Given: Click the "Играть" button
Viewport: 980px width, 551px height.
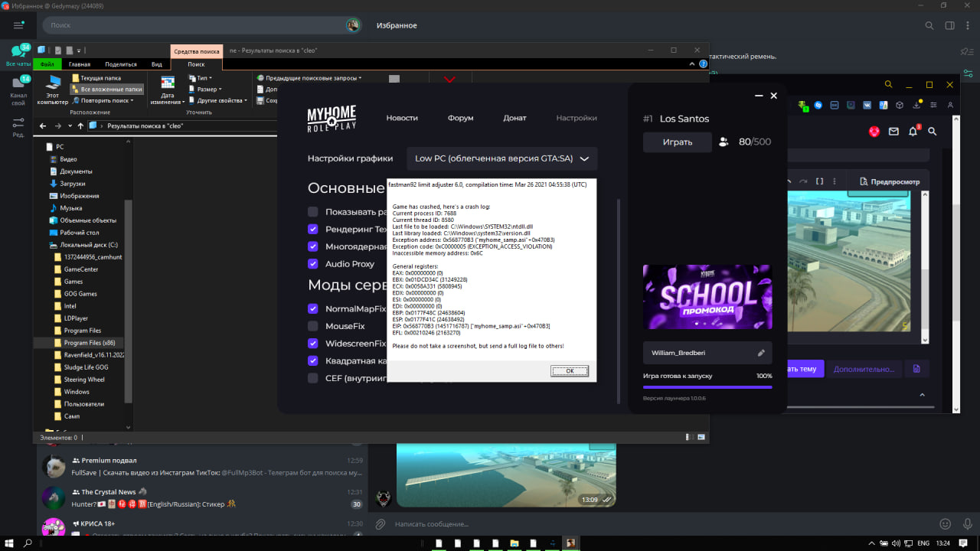Looking at the screenshot, I should (678, 142).
